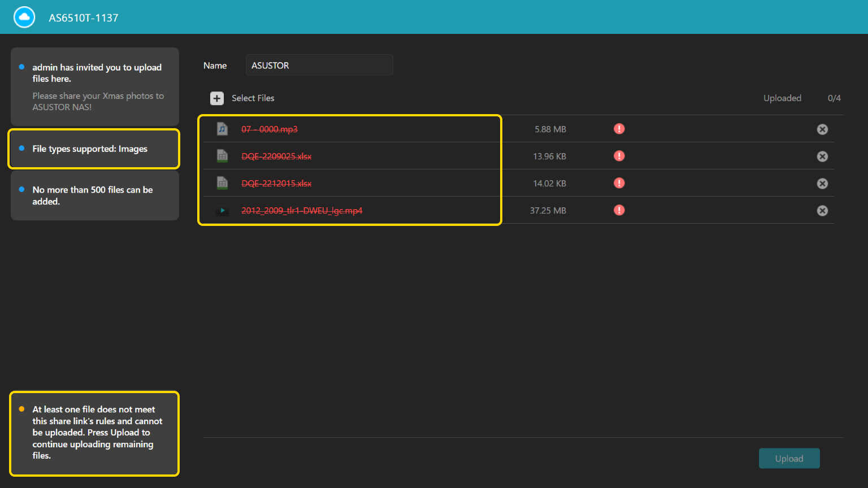Click the video icon for 2012_2009_tlr1-DWEU_lgc.mp4
This screenshot has width=868, height=488.
pos(222,211)
